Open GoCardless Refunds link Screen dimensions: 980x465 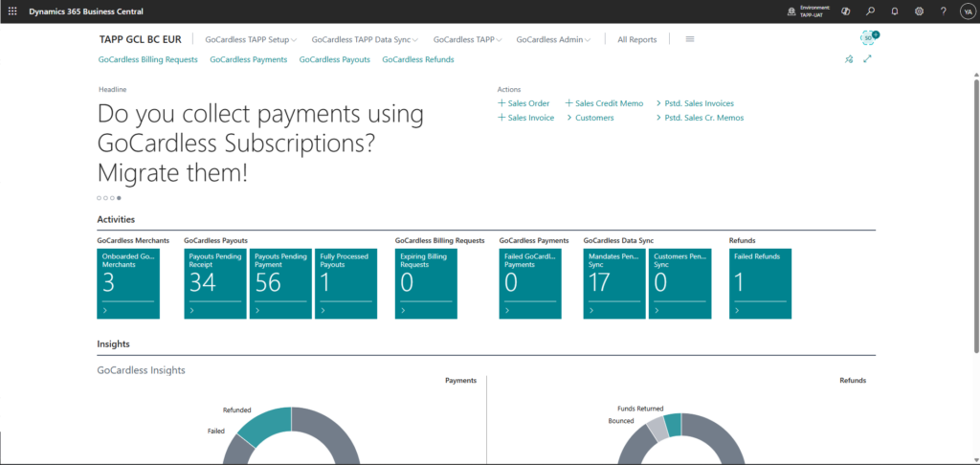(418, 59)
